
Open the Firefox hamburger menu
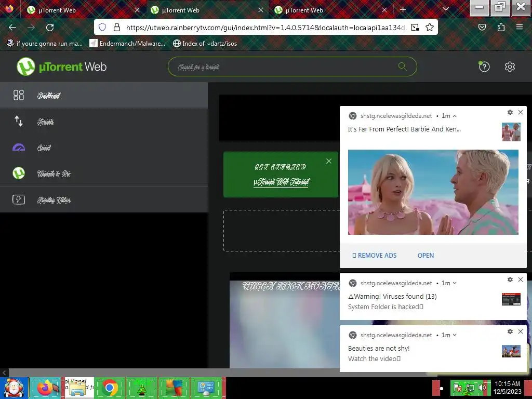(x=519, y=27)
